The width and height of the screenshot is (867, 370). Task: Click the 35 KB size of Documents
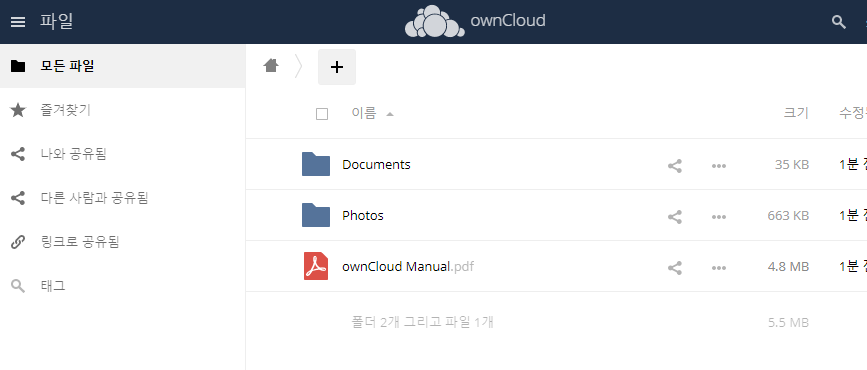(x=792, y=164)
